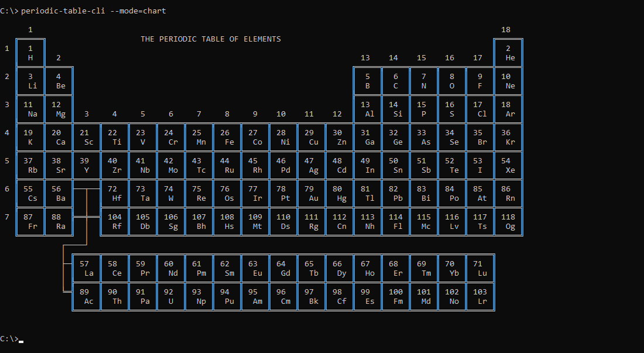Click the group 1 column header
644x353 pixels.
[x=30, y=29]
